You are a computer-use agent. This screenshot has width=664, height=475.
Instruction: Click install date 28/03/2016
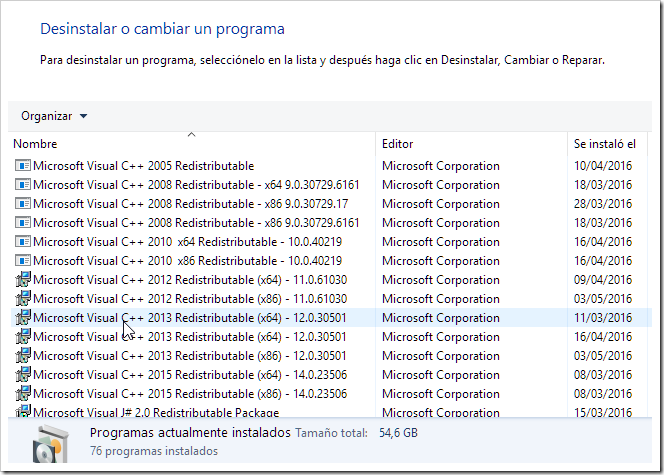coord(603,204)
